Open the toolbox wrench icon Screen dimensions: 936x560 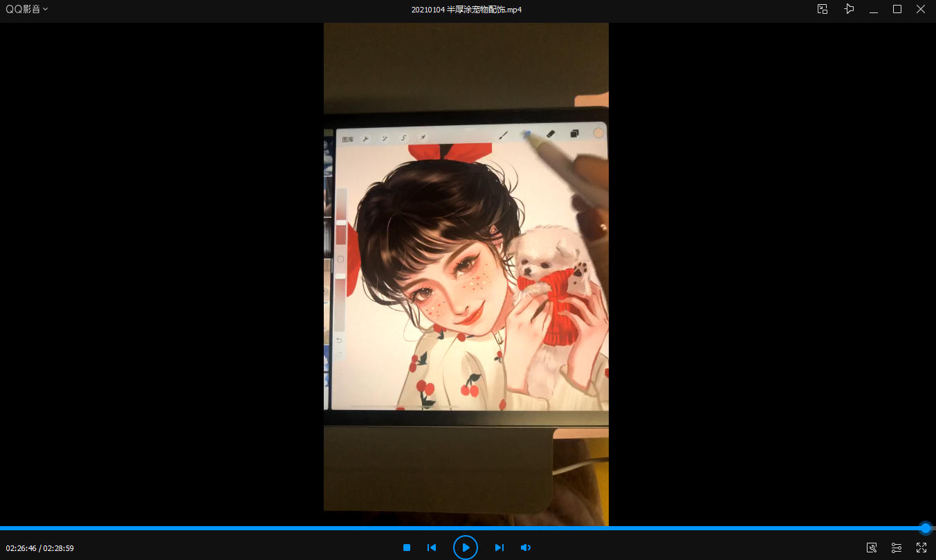tap(872, 548)
